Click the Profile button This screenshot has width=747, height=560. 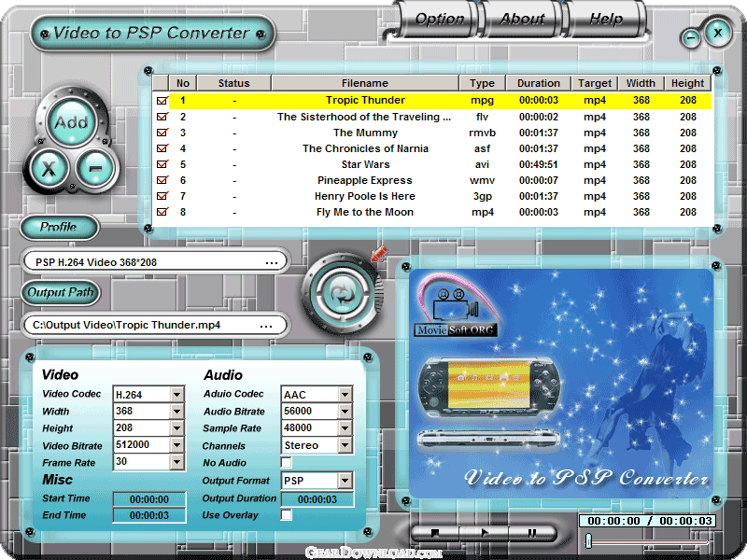[x=59, y=227]
